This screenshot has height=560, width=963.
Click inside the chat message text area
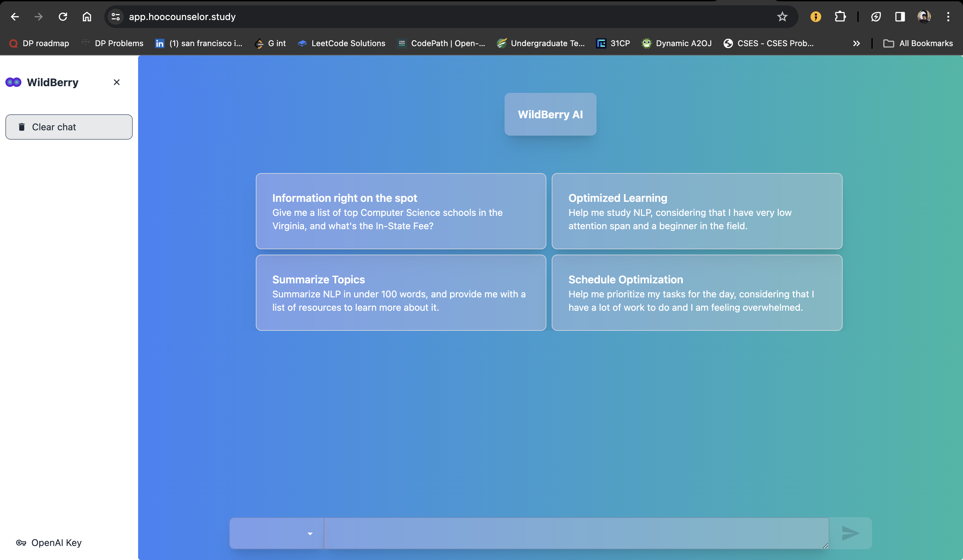576,533
